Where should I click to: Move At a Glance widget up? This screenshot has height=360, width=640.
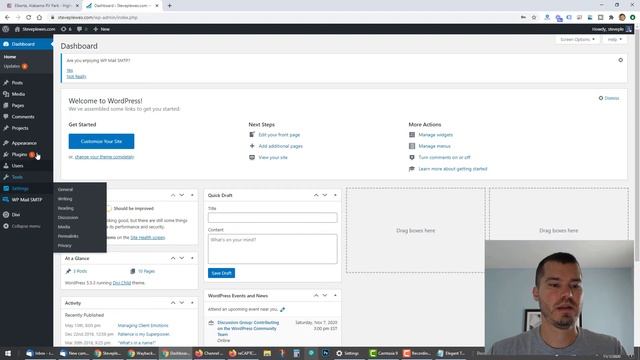click(x=173, y=258)
